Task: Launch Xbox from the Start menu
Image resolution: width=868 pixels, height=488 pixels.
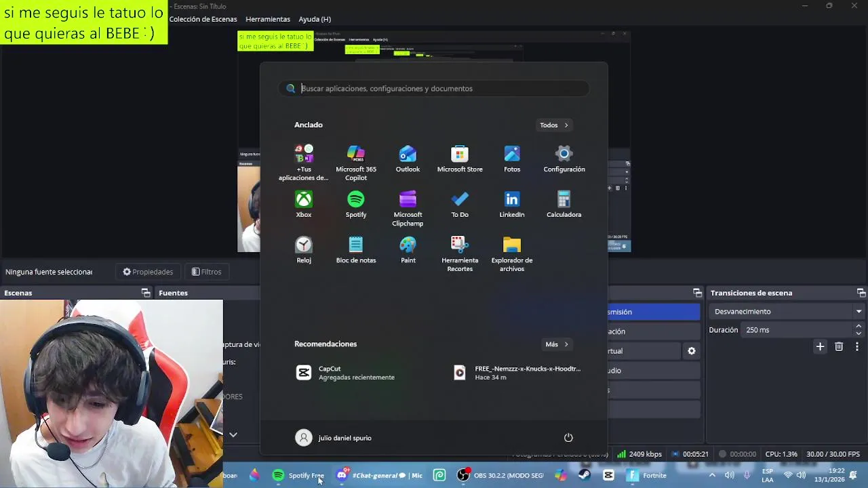Action: tap(304, 205)
